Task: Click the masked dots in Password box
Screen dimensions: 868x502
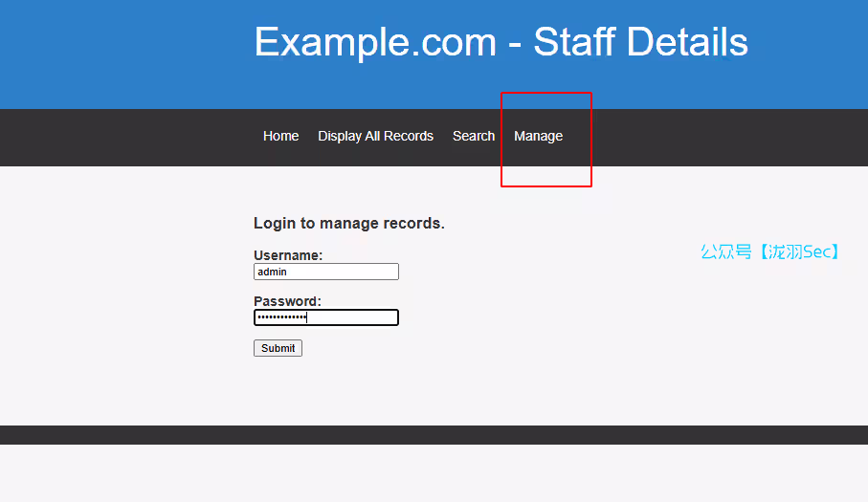Action: [x=281, y=317]
